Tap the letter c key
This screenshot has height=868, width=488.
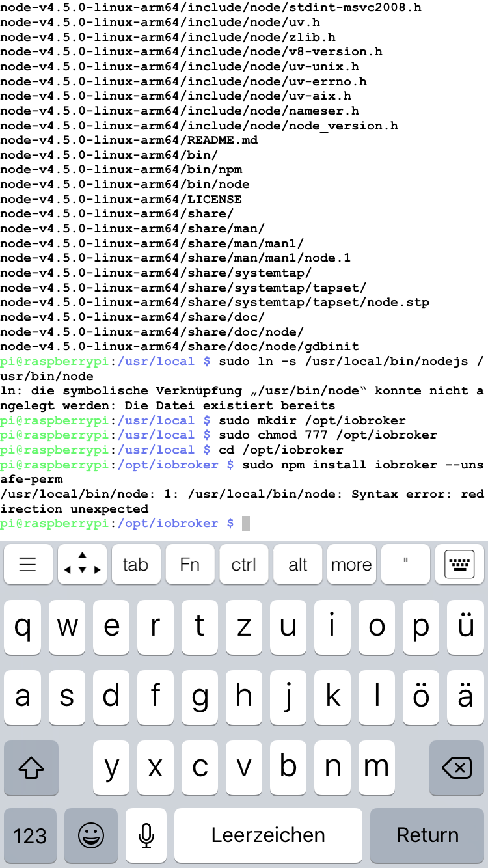(200, 768)
